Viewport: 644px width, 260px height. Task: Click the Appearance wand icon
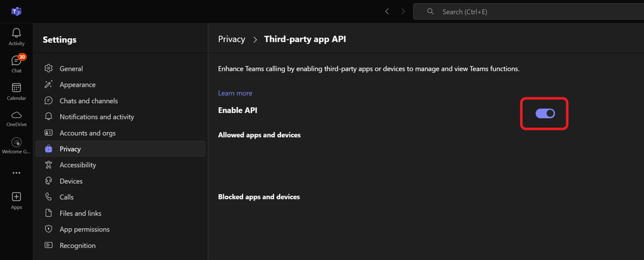point(48,85)
